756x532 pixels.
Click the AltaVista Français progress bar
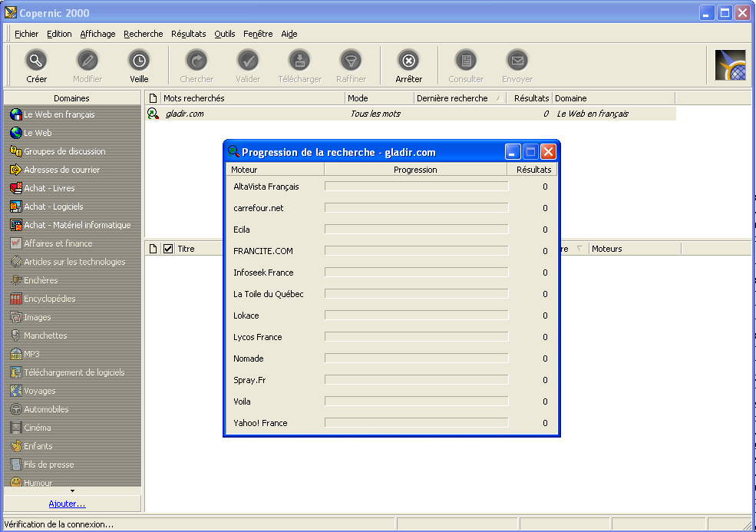(416, 187)
